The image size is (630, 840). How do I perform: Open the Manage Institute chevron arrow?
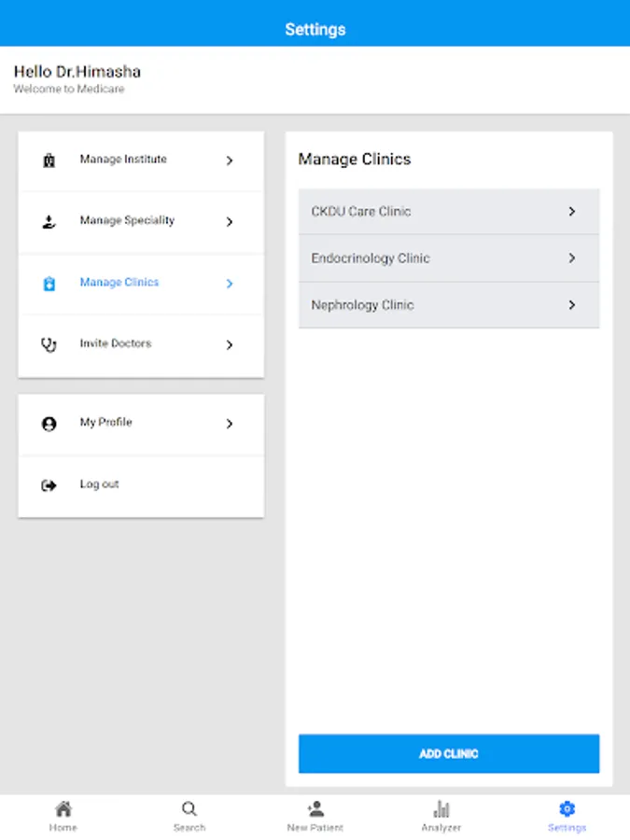pos(230,161)
